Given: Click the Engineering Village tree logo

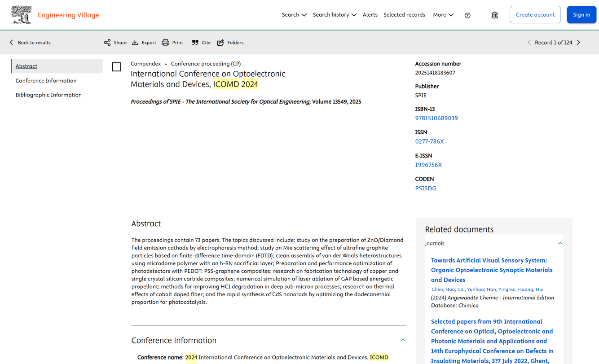Looking at the screenshot, I should click(22, 15).
